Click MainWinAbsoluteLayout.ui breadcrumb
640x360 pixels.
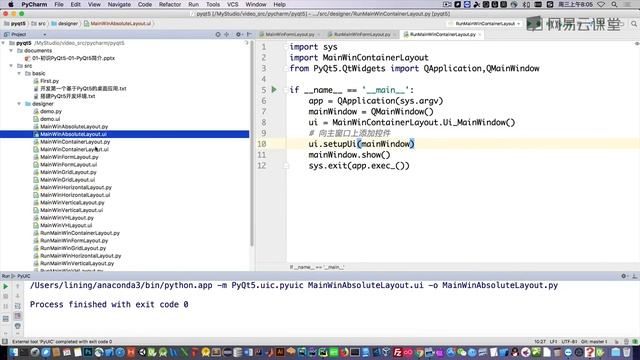click(x=118, y=24)
